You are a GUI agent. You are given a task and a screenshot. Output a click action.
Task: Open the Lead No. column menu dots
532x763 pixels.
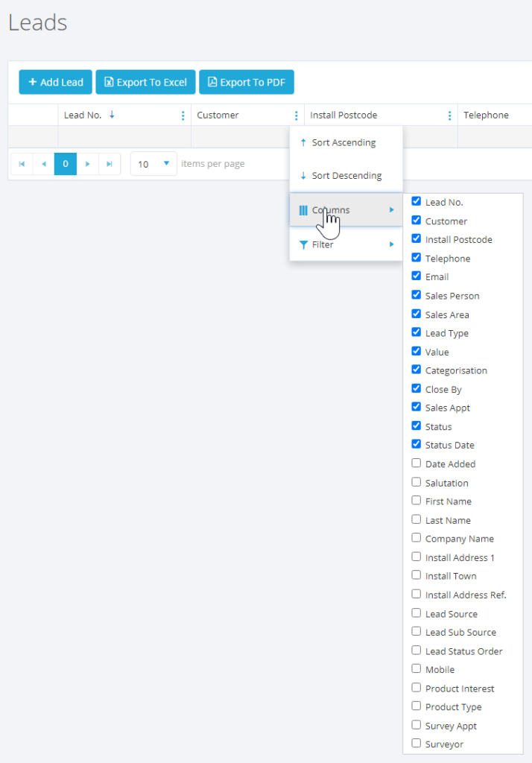pos(183,115)
